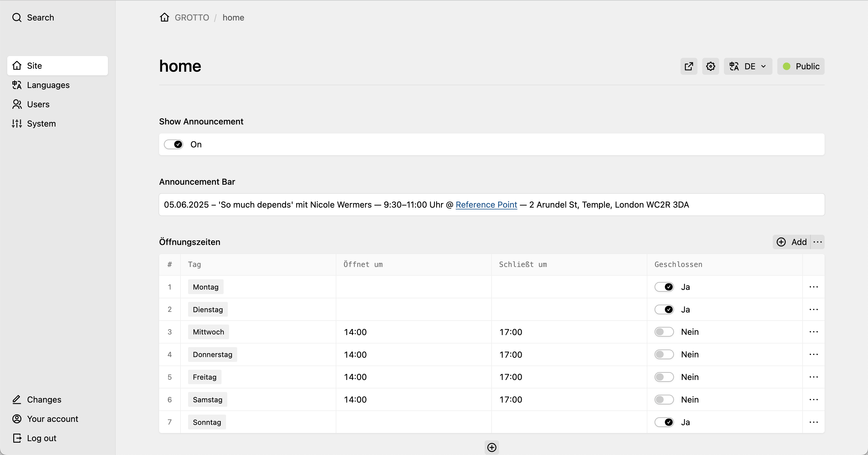Open row options for Dienstag
The height and width of the screenshot is (455, 868).
813,309
